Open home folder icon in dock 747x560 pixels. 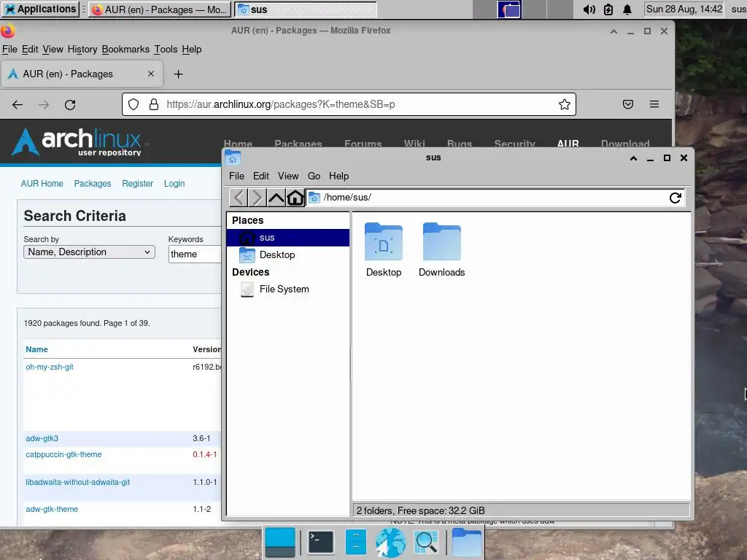pos(466,542)
